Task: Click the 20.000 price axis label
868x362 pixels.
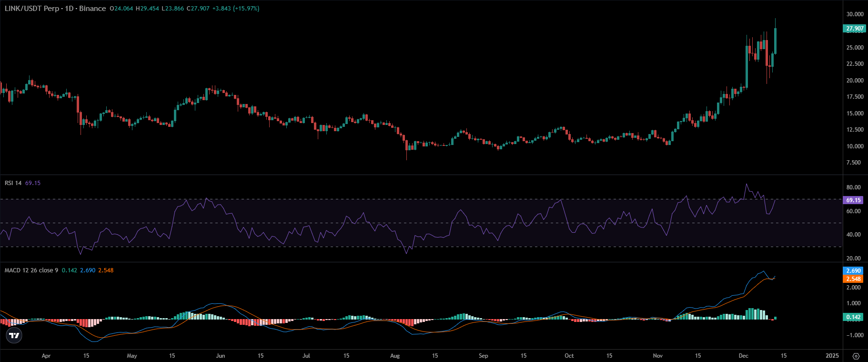Action: click(x=855, y=81)
